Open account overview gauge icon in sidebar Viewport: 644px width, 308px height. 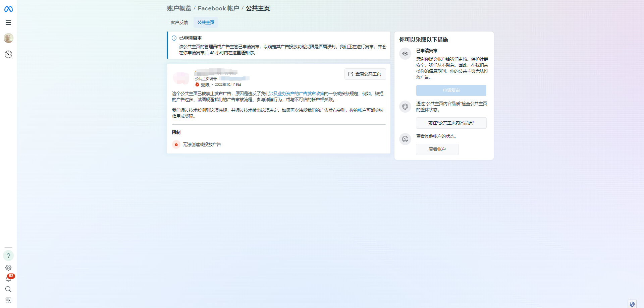[x=8, y=54]
